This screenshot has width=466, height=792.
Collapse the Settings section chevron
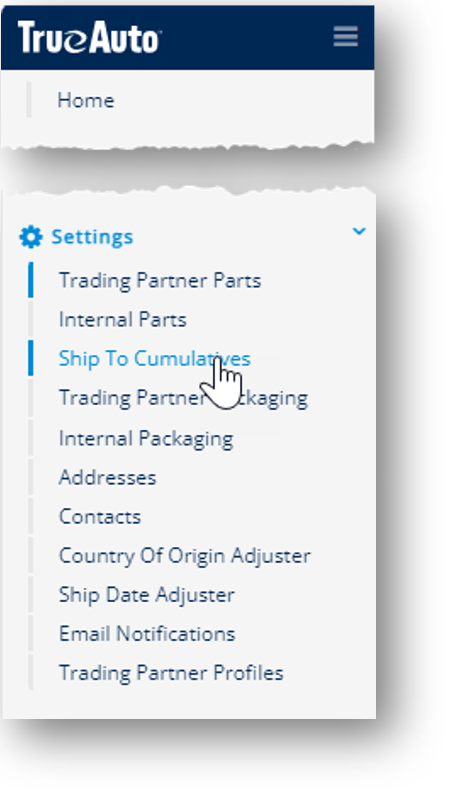coord(359,231)
